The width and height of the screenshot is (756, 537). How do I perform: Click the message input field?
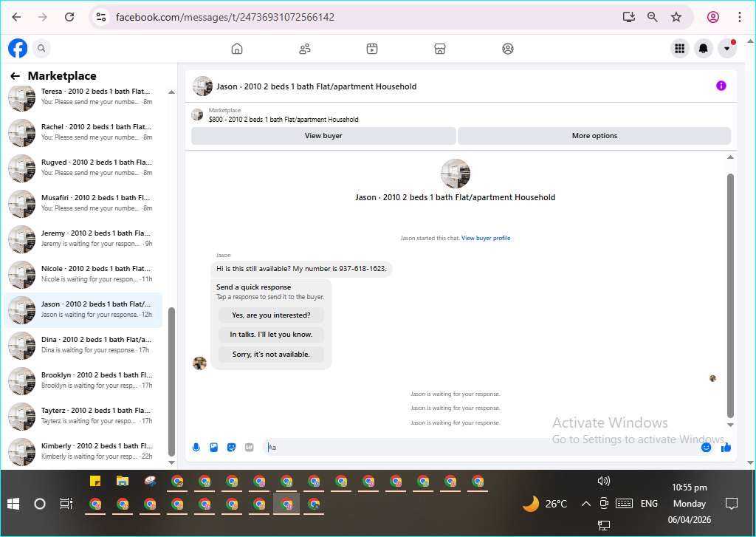[482, 448]
